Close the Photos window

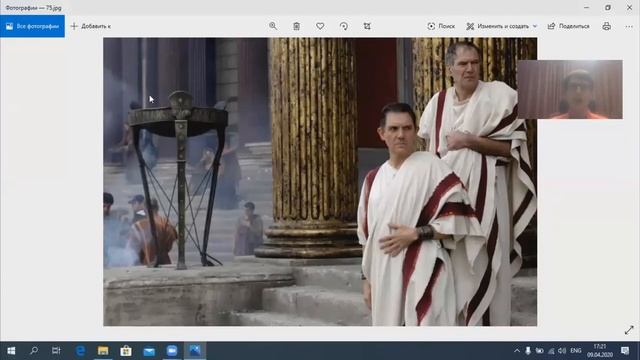pyautogui.click(x=629, y=7)
